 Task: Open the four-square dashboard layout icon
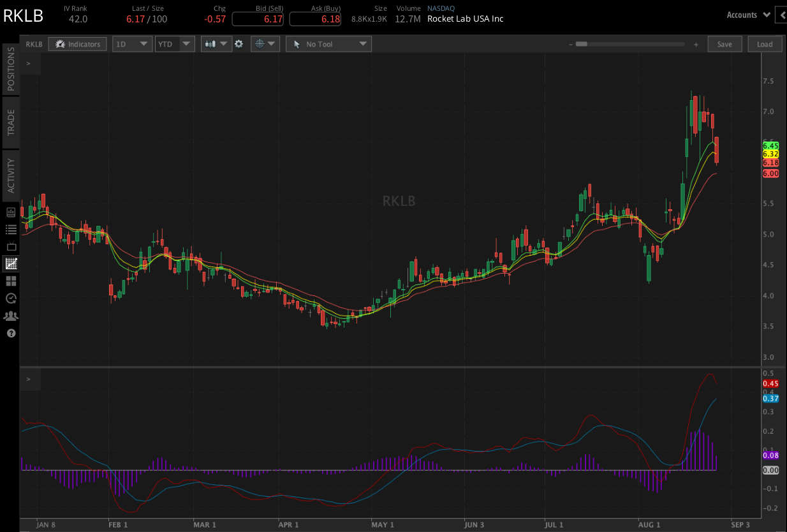11,281
